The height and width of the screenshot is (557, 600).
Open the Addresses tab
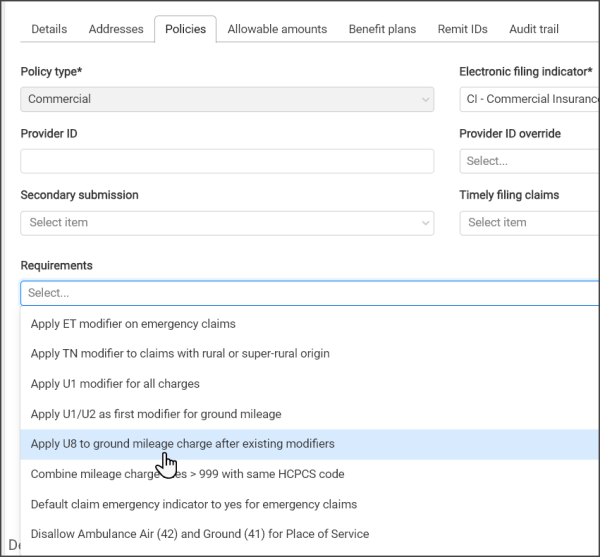point(116,29)
